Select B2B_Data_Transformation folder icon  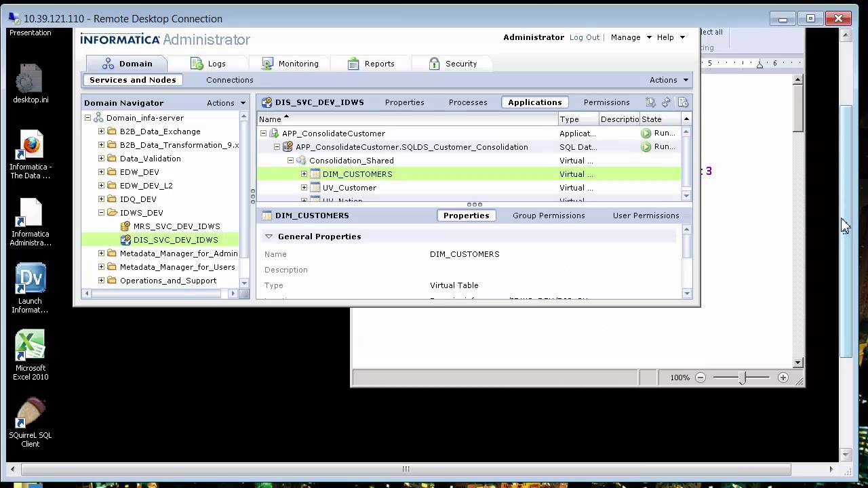point(112,145)
